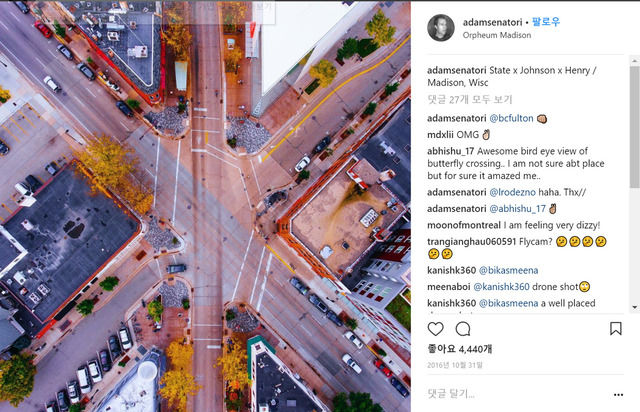This screenshot has height=412, width=640.
Task: Open the @lrodezno mention link
Action: pyautogui.click(x=512, y=192)
